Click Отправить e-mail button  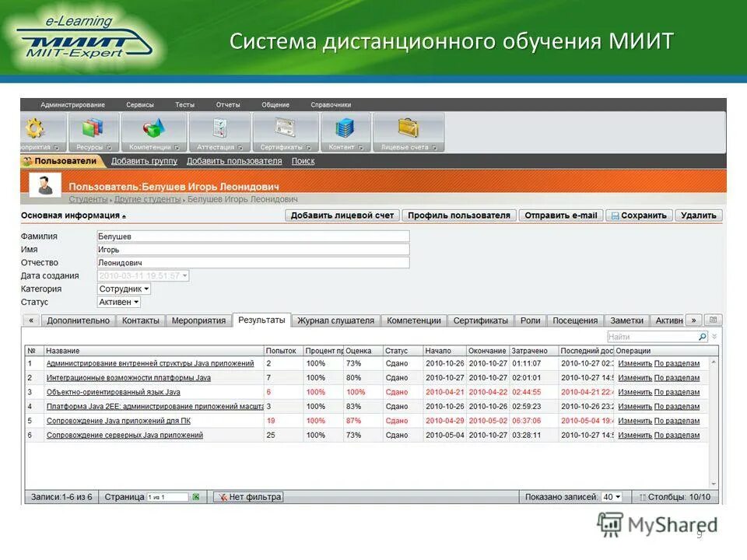click(x=561, y=215)
